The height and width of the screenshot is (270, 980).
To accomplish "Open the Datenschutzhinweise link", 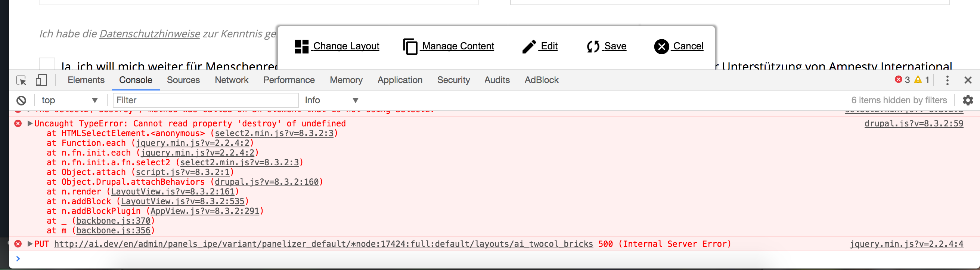I will point(149,34).
